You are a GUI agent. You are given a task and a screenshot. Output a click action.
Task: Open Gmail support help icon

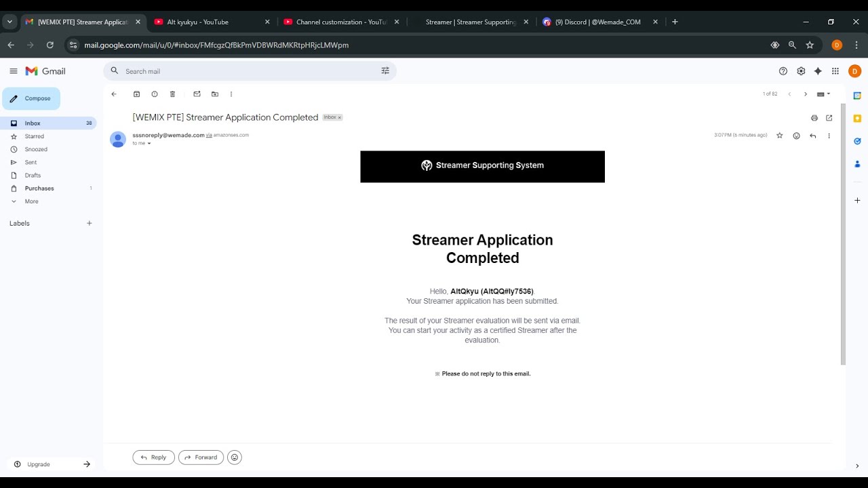tap(783, 71)
